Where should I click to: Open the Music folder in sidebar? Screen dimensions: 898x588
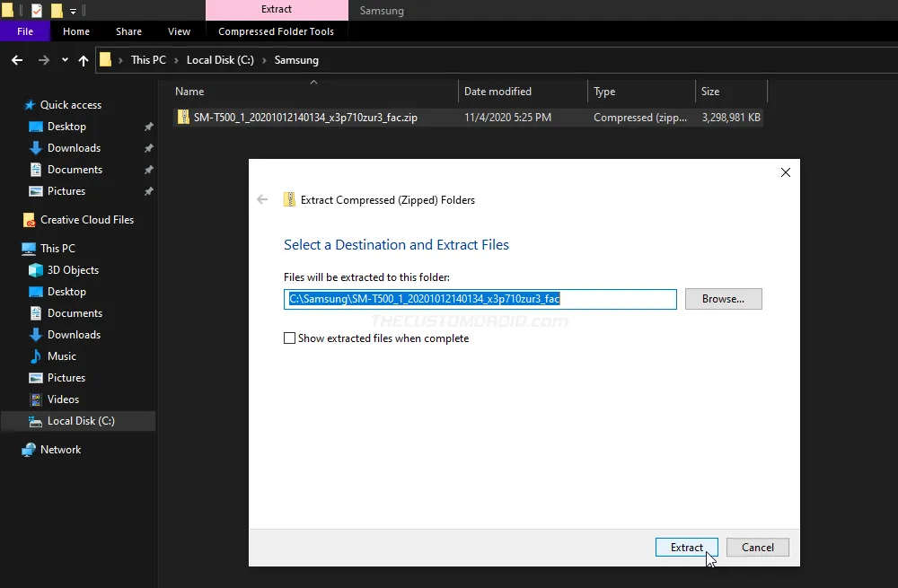[61, 356]
